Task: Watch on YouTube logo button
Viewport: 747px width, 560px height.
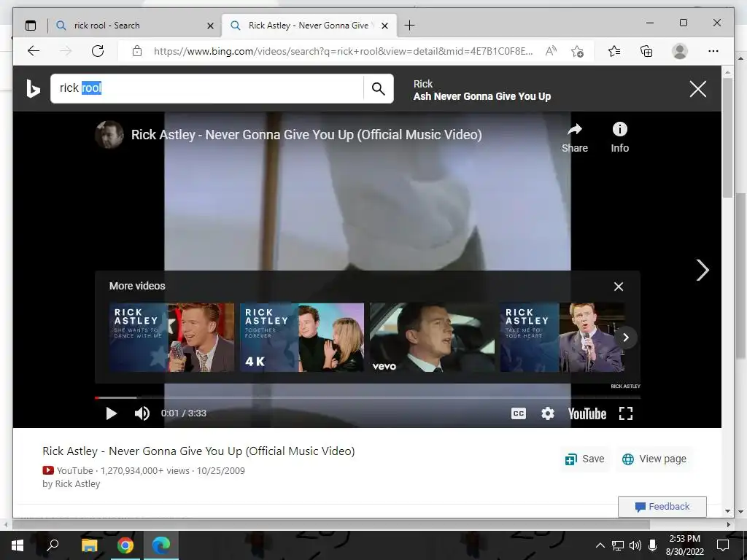Action: [x=587, y=413]
